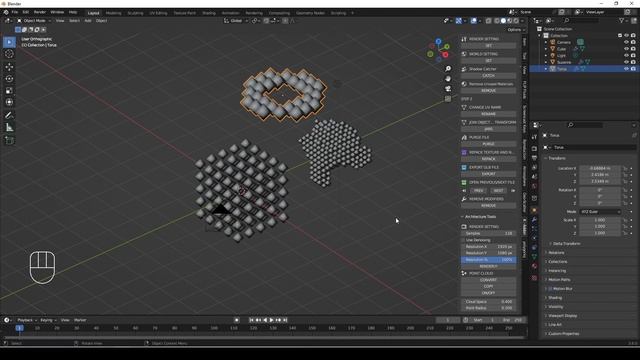Click the PURGE button under Purge File
Viewport: 640px width, 360px height.
pyautogui.click(x=488, y=144)
